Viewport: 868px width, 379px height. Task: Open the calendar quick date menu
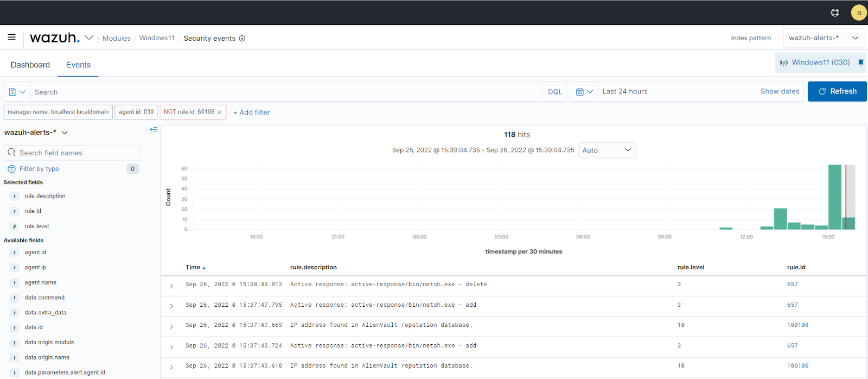click(584, 92)
